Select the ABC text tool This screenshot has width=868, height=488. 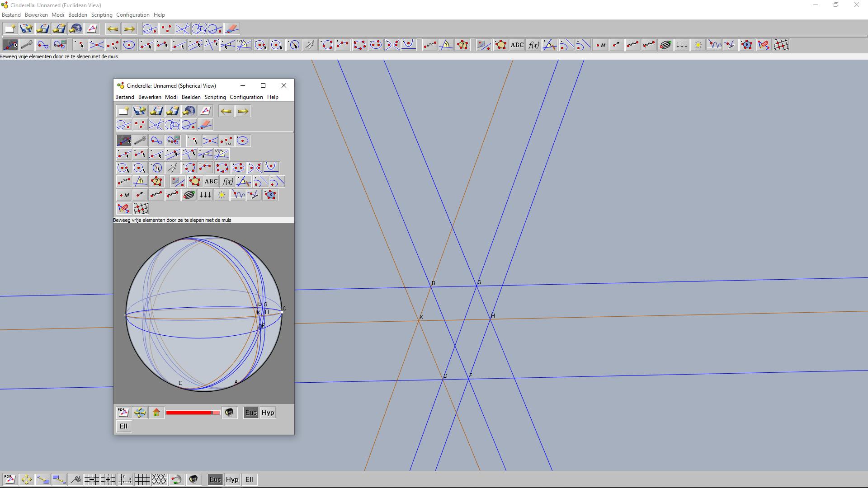(x=517, y=45)
